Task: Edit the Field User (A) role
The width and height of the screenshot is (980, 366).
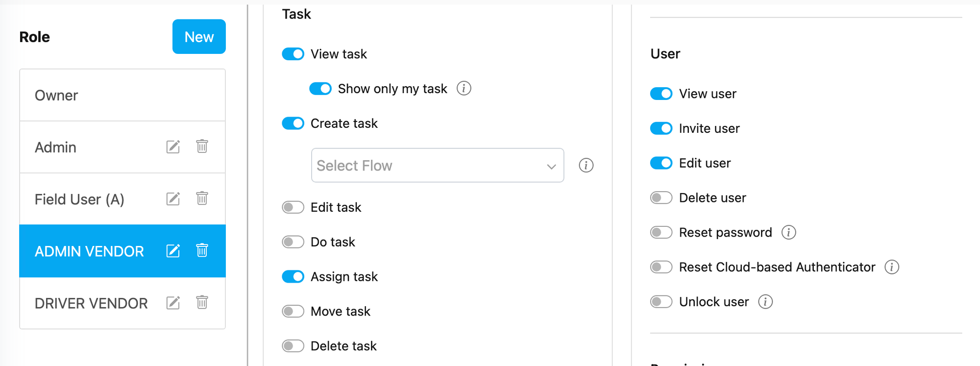Action: (x=173, y=199)
